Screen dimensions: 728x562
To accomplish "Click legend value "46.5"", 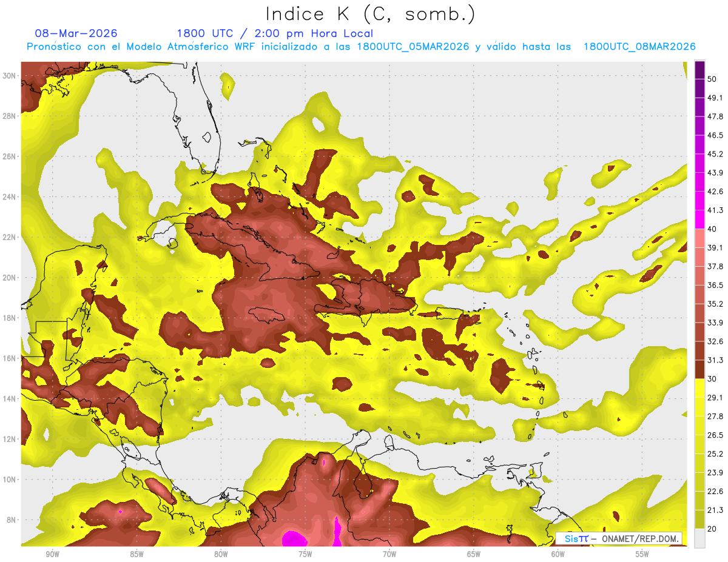I will tap(715, 135).
